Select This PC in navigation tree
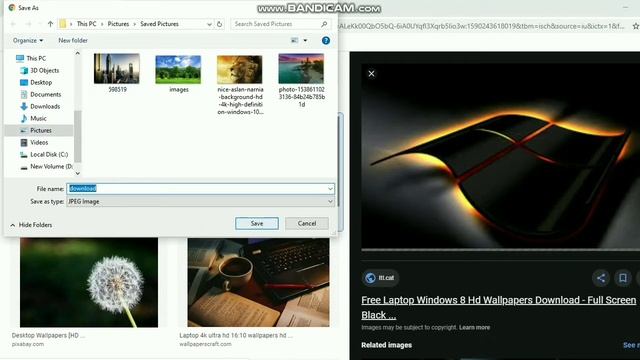 click(x=36, y=58)
